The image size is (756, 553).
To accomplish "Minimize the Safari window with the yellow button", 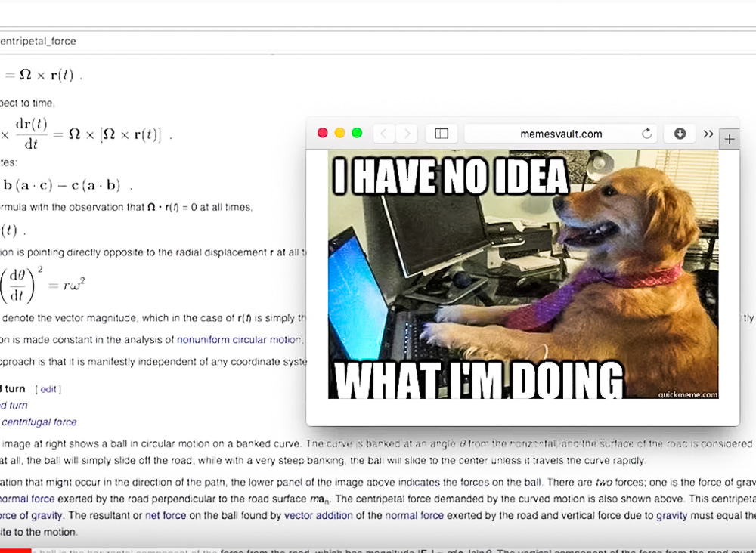I will coord(340,133).
